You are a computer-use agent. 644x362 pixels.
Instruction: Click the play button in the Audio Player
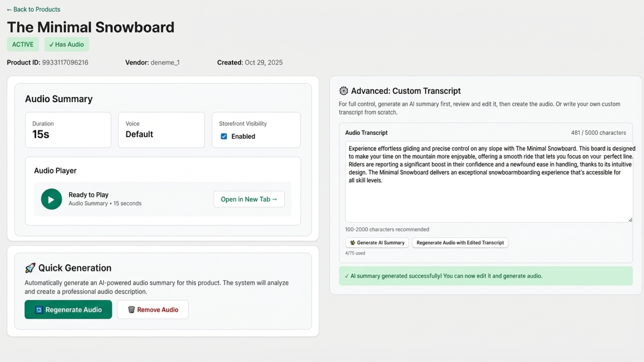point(51,199)
